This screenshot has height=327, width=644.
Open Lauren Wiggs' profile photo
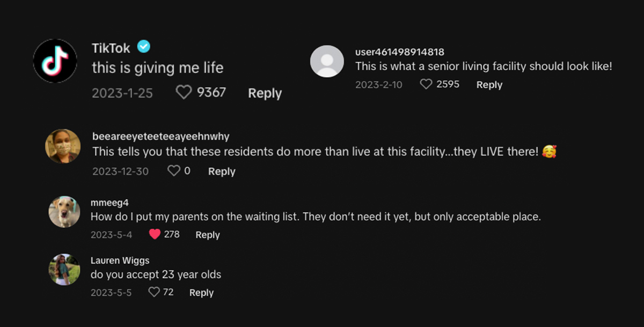(64, 269)
